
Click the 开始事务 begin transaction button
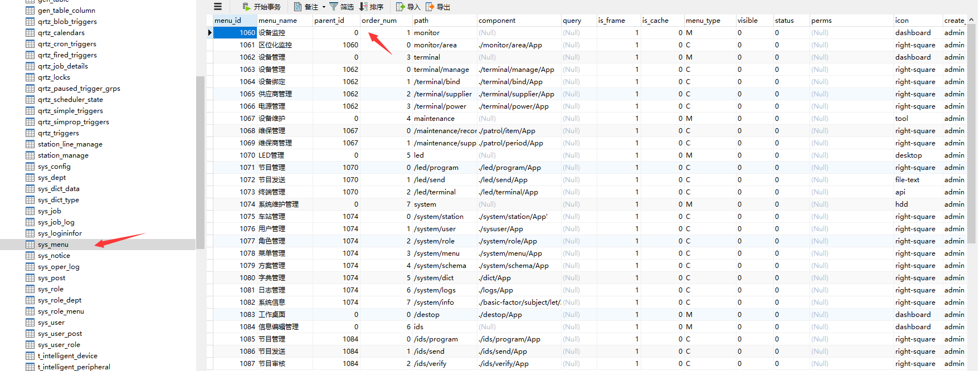pyautogui.click(x=261, y=7)
